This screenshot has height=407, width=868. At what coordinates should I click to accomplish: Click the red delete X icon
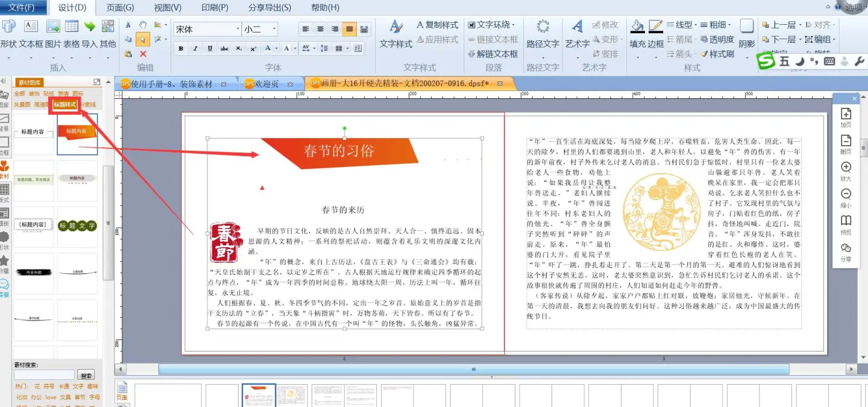pos(143,54)
